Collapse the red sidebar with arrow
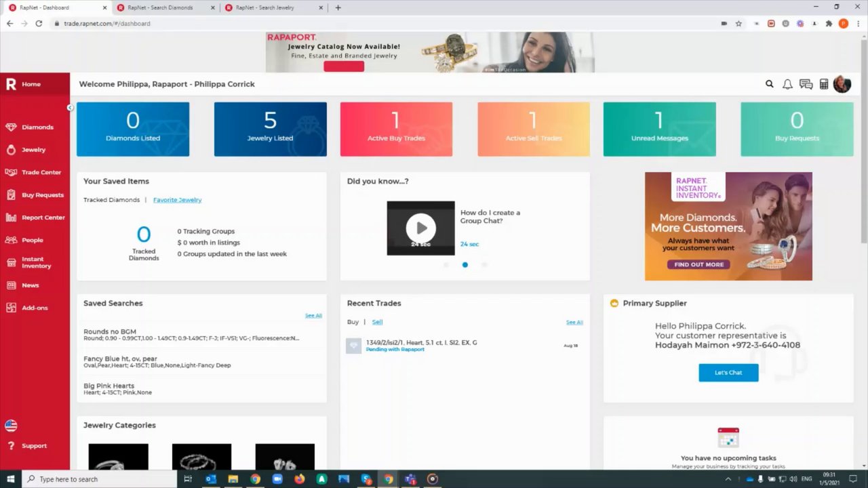868x488 pixels. point(70,108)
